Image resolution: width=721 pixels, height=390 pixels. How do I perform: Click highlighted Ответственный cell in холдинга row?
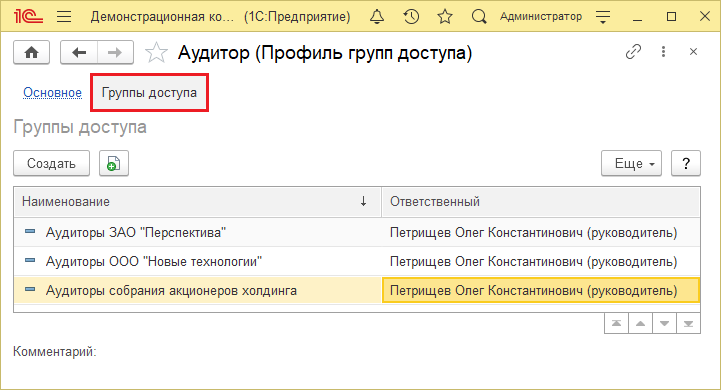click(x=541, y=290)
